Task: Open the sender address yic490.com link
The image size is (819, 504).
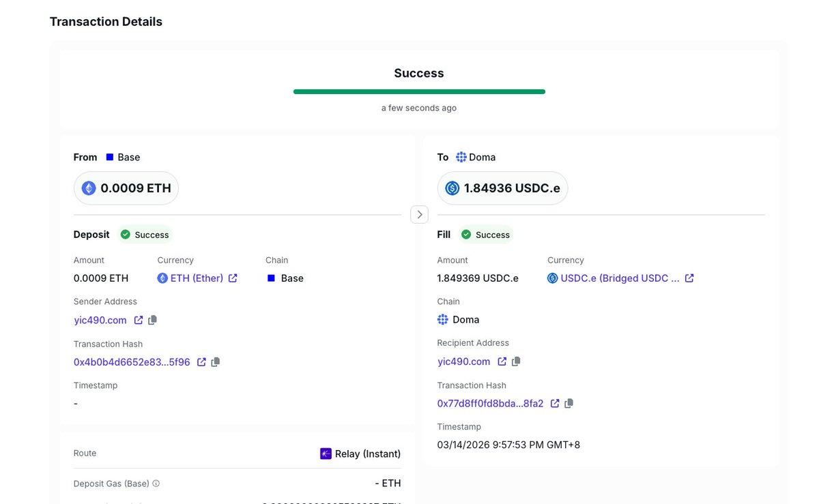Action: click(100, 320)
